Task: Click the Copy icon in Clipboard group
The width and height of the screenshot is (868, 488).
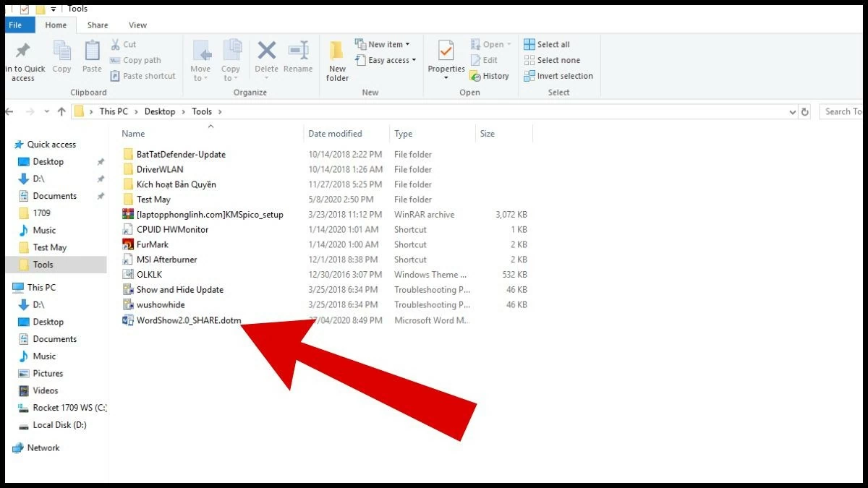Action: pos(61,58)
